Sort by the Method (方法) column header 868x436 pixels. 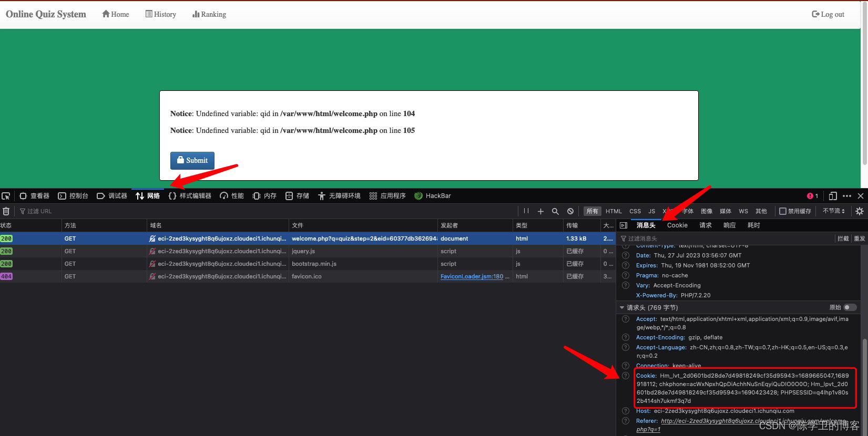[104, 225]
